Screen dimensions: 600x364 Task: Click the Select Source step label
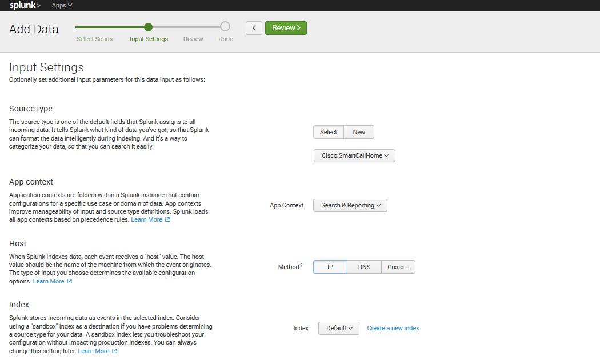pyautogui.click(x=95, y=39)
